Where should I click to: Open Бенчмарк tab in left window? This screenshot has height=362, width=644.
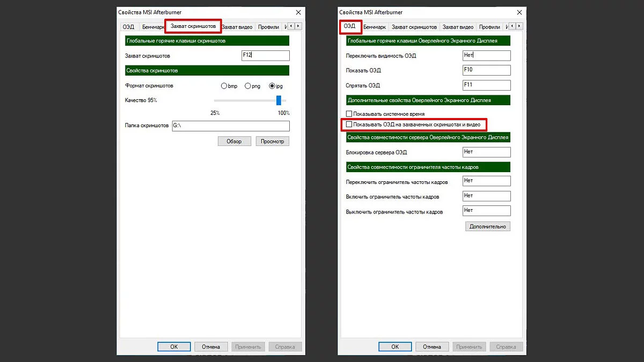(x=152, y=27)
